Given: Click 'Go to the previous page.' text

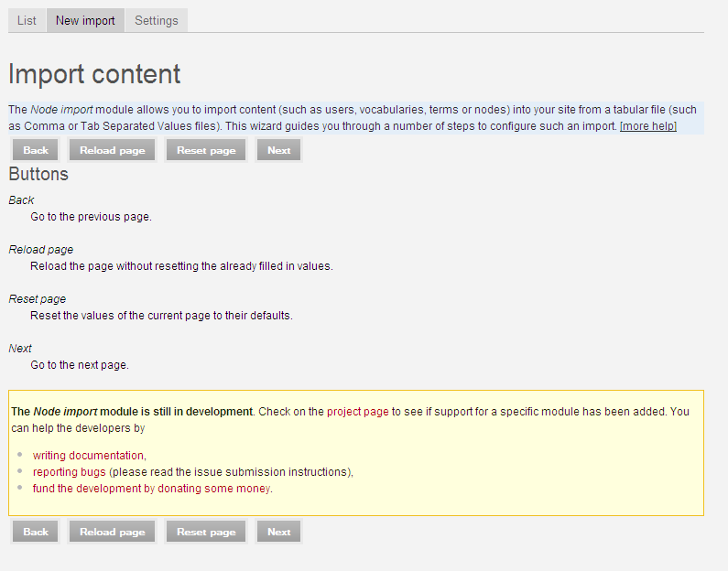Looking at the screenshot, I should [x=91, y=217].
